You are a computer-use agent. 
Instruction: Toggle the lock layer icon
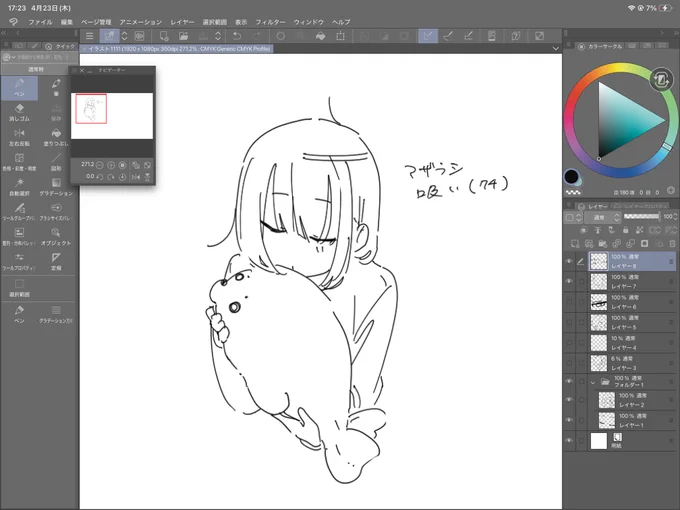625,230
